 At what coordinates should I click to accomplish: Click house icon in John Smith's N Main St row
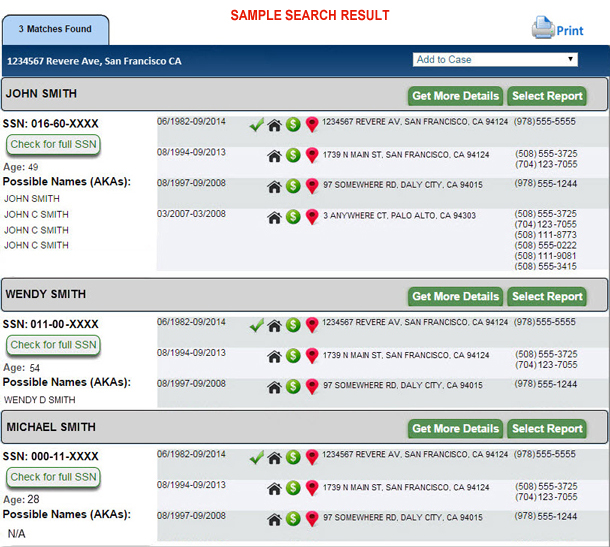(275, 156)
